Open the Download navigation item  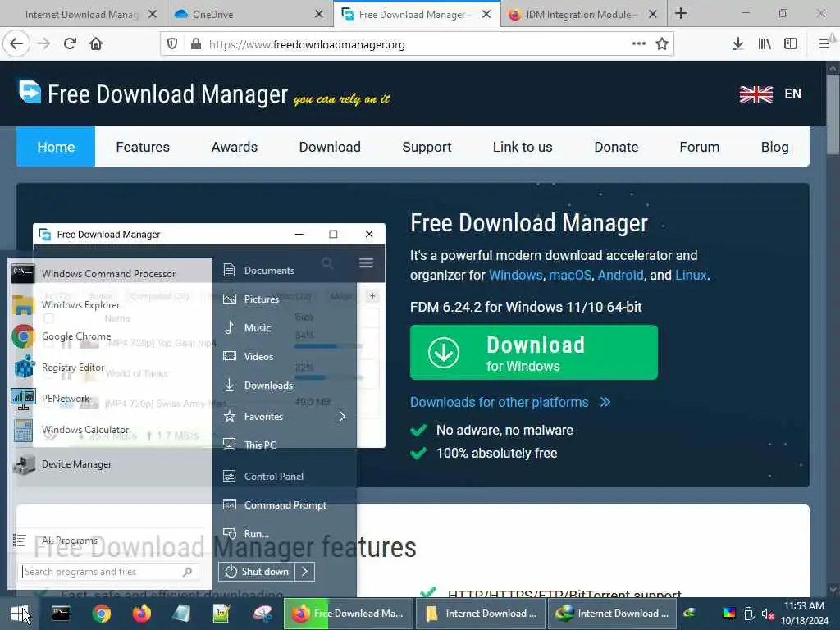pos(330,147)
